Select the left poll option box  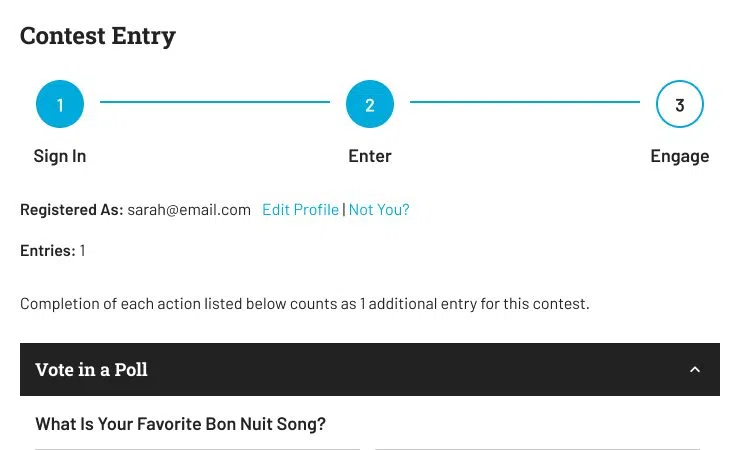click(197, 448)
